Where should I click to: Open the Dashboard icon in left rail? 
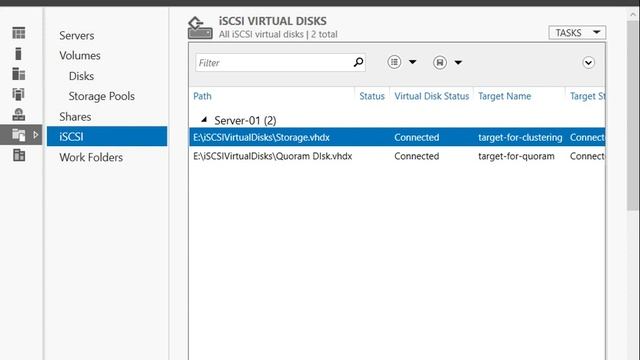(x=19, y=33)
